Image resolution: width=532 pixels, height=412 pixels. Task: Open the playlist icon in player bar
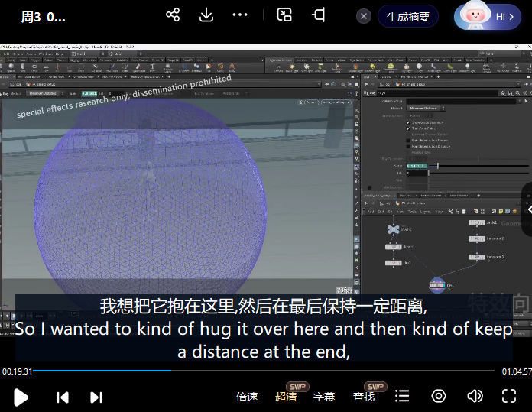click(x=402, y=396)
